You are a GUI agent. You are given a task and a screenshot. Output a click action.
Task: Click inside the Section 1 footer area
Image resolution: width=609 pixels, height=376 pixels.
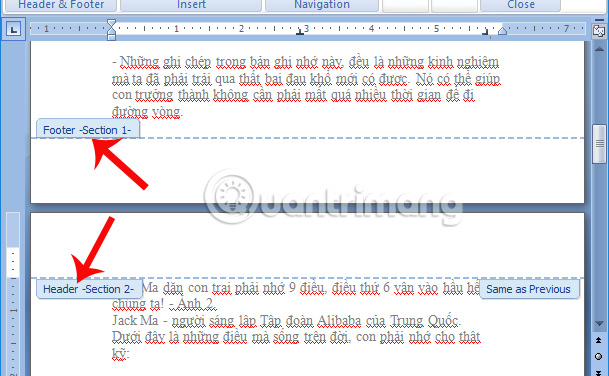coord(307,170)
